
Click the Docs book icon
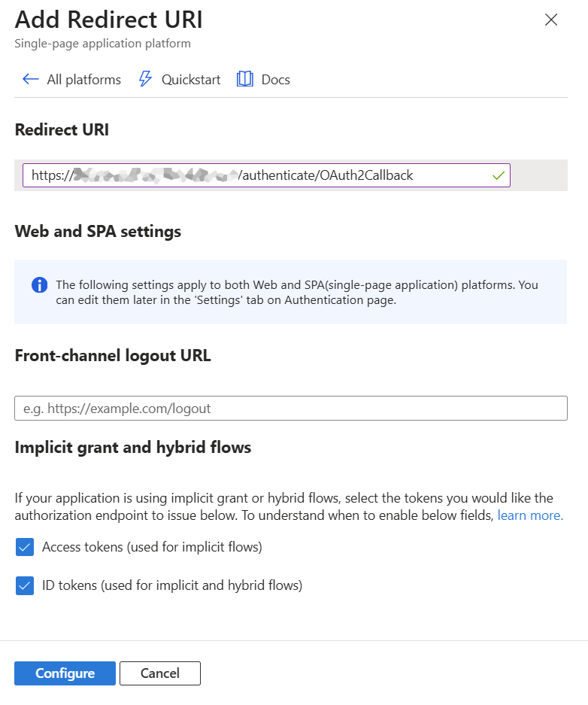[245, 79]
